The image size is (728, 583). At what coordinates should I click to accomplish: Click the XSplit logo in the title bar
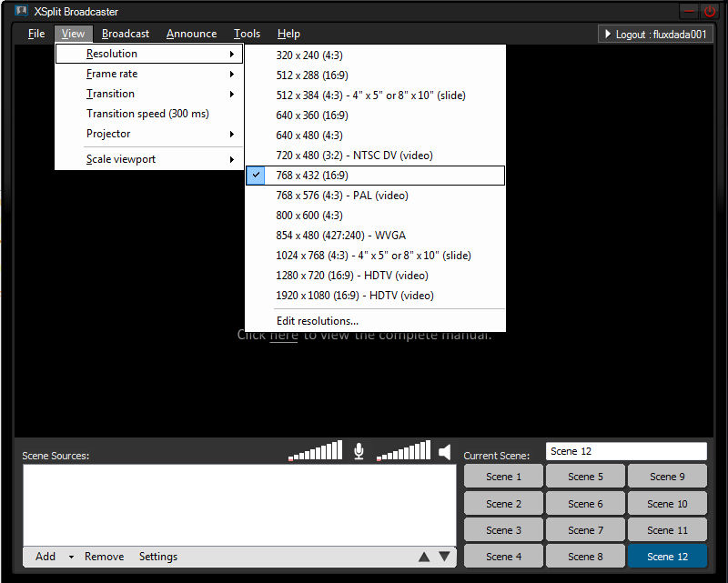pos(22,10)
